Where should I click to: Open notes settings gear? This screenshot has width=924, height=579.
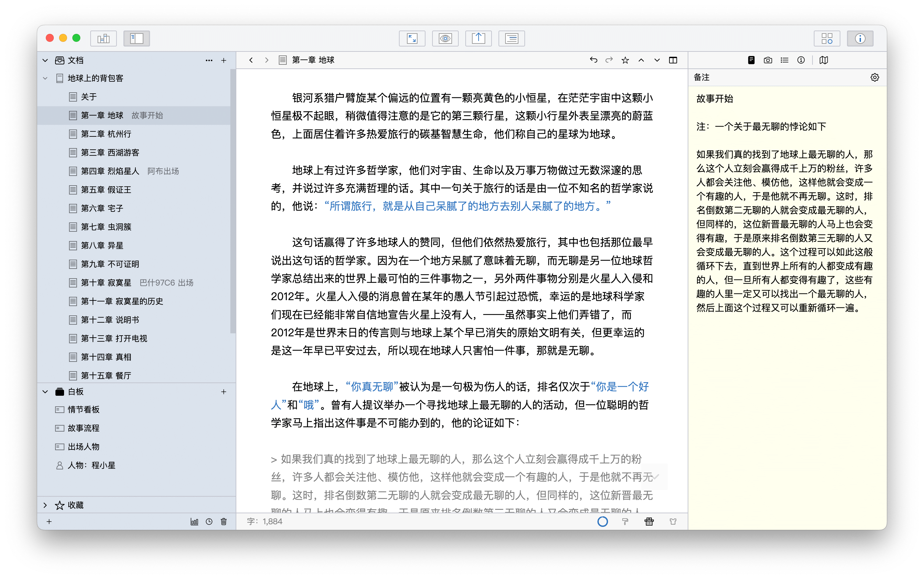coord(874,77)
